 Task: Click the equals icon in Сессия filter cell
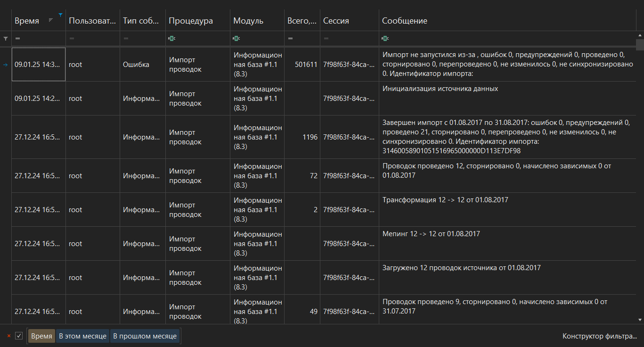point(326,38)
